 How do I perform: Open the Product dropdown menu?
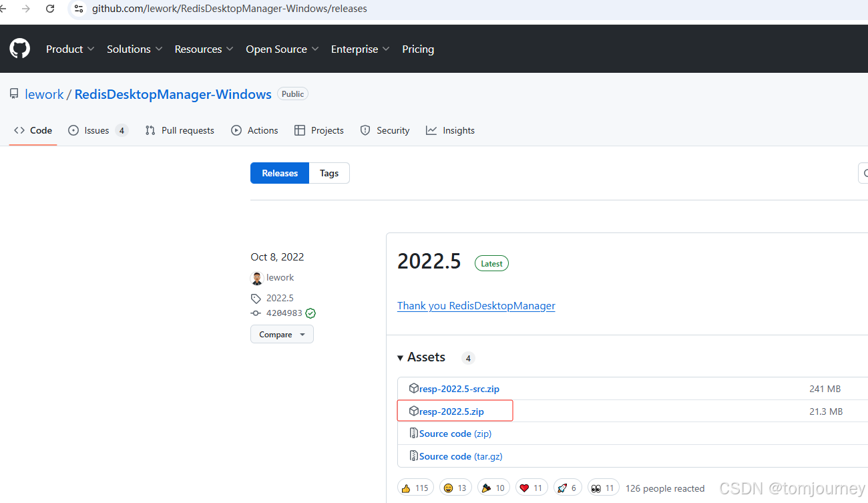click(x=70, y=49)
